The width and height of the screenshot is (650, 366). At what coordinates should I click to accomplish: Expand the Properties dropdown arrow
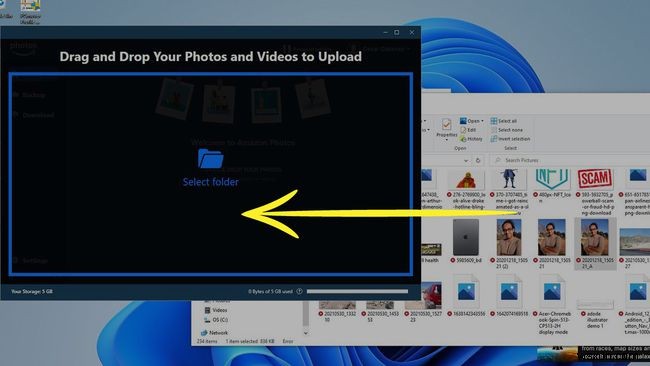click(x=446, y=140)
